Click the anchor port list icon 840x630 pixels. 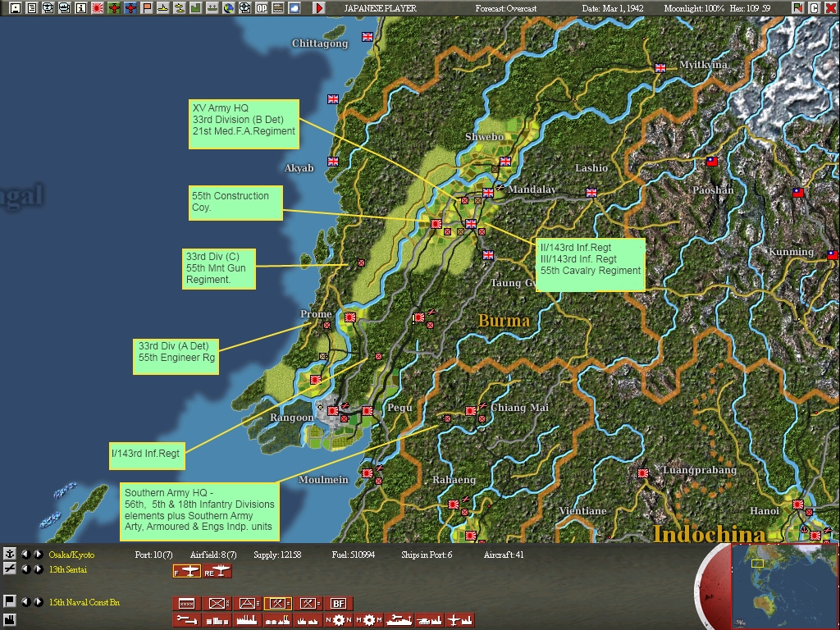click(x=9, y=554)
